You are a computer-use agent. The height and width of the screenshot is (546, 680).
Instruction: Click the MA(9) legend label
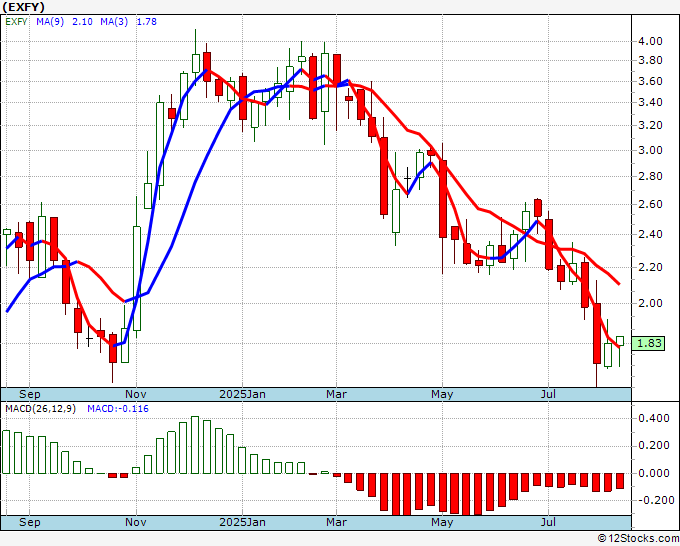[x=50, y=22]
